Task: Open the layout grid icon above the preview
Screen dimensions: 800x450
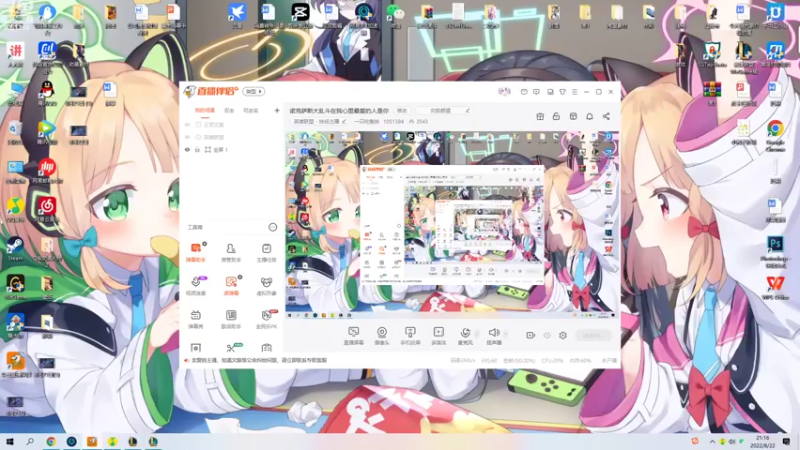Action: pyautogui.click(x=573, y=116)
